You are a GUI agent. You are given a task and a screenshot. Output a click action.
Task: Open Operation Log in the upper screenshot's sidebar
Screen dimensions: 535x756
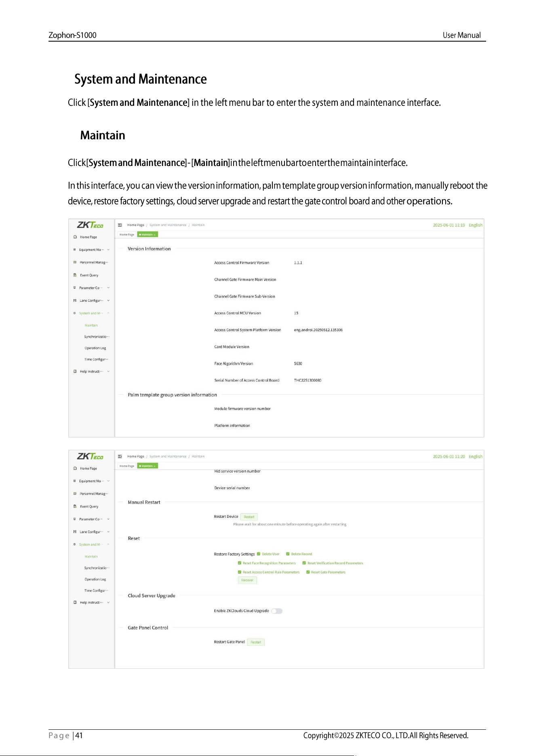click(x=95, y=348)
